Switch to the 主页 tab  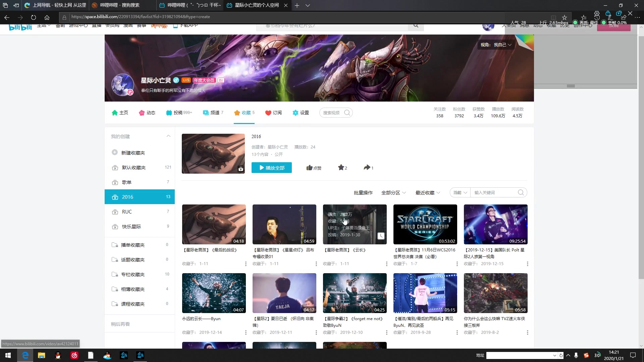[120, 113]
